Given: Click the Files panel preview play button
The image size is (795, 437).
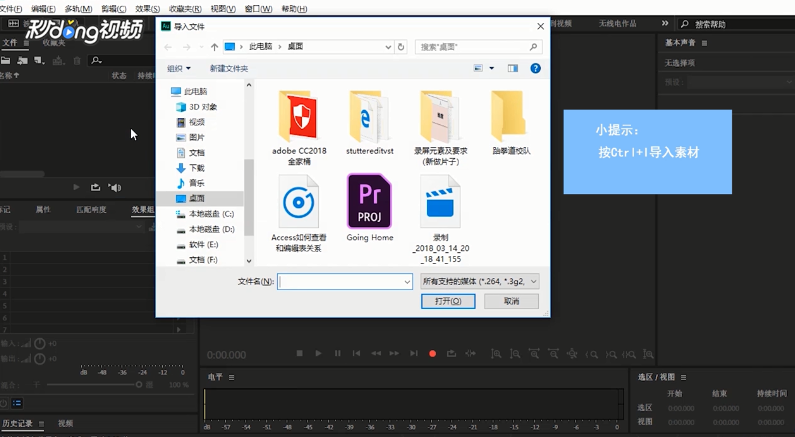Looking at the screenshot, I should [x=76, y=188].
